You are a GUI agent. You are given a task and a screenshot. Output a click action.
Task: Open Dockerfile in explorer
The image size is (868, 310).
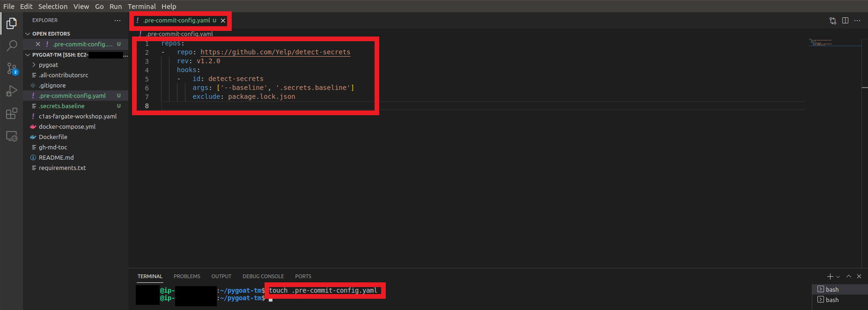coord(75,137)
